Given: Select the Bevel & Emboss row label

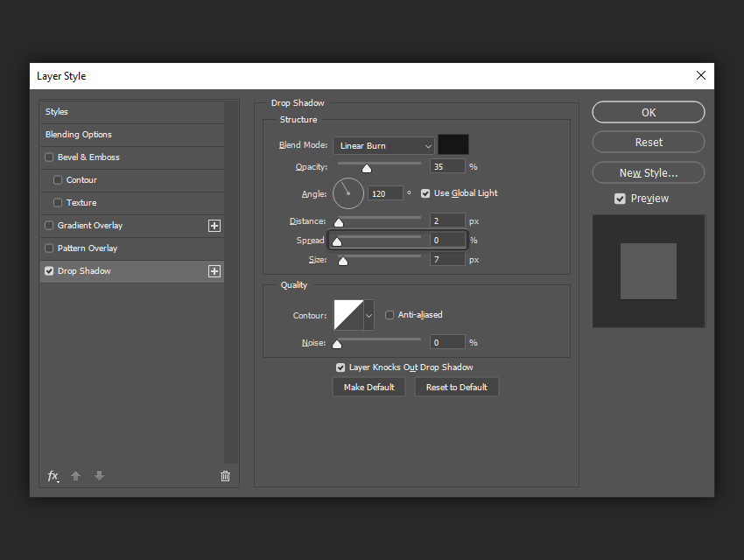Looking at the screenshot, I should (88, 157).
